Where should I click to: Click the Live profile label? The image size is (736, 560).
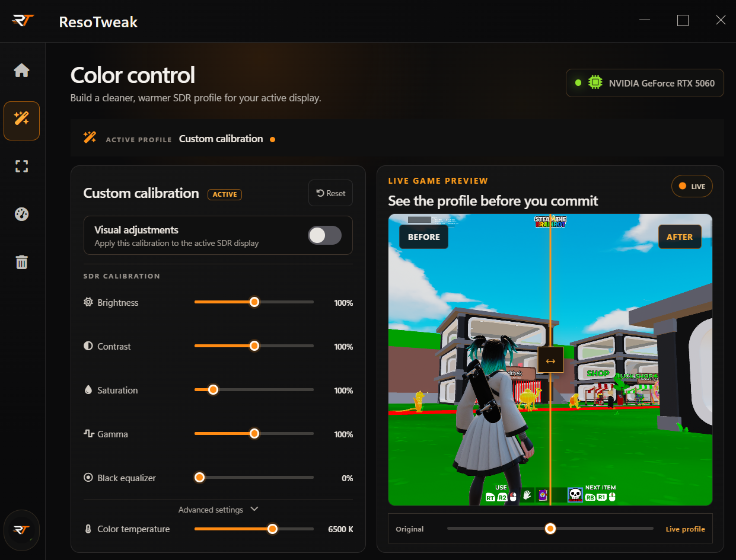click(x=686, y=529)
